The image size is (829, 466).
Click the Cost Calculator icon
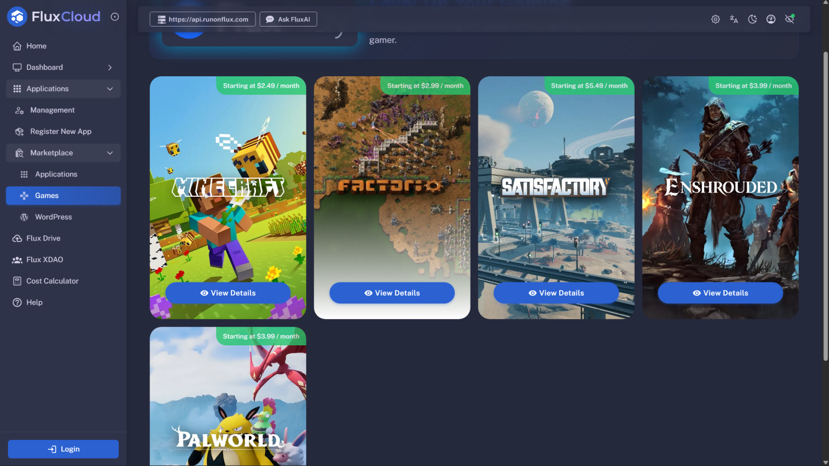coord(17,281)
